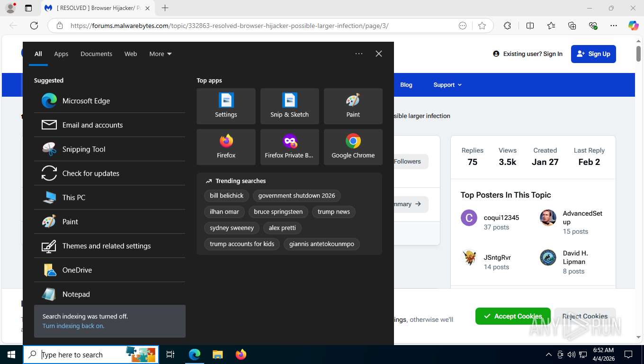Open Firefox from the taskbar
This screenshot has width=644, height=364.
(x=241, y=355)
